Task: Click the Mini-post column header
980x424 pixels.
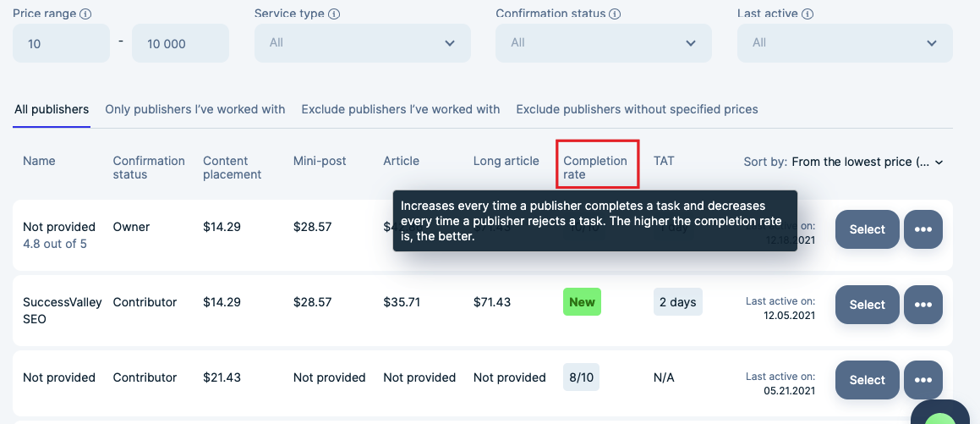Action: click(320, 161)
